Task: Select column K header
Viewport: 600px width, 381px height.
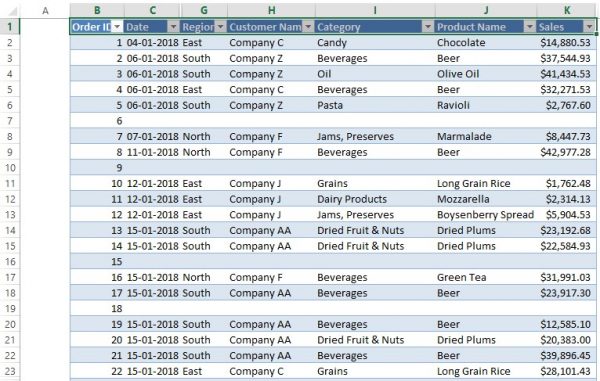Action: point(567,10)
